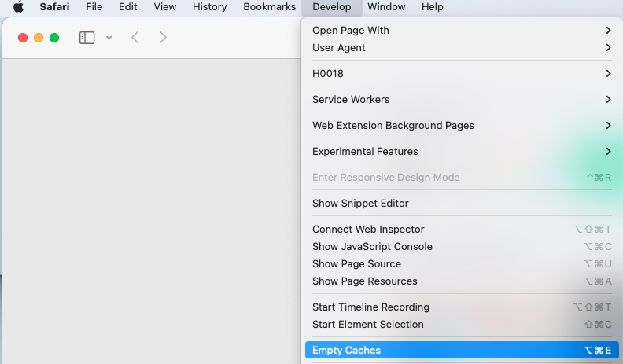This screenshot has width=623, height=364.
Task: Maximize the Safari window with green button
Action: [x=54, y=38]
